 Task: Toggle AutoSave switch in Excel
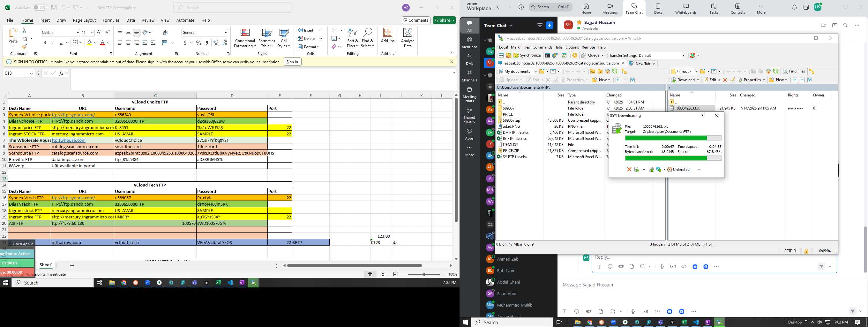(40, 7)
